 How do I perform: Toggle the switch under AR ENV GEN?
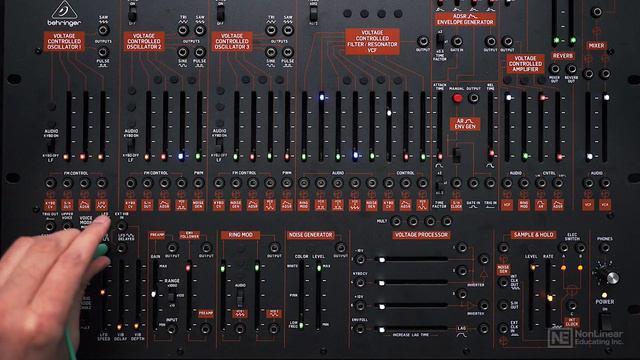coord(457,155)
